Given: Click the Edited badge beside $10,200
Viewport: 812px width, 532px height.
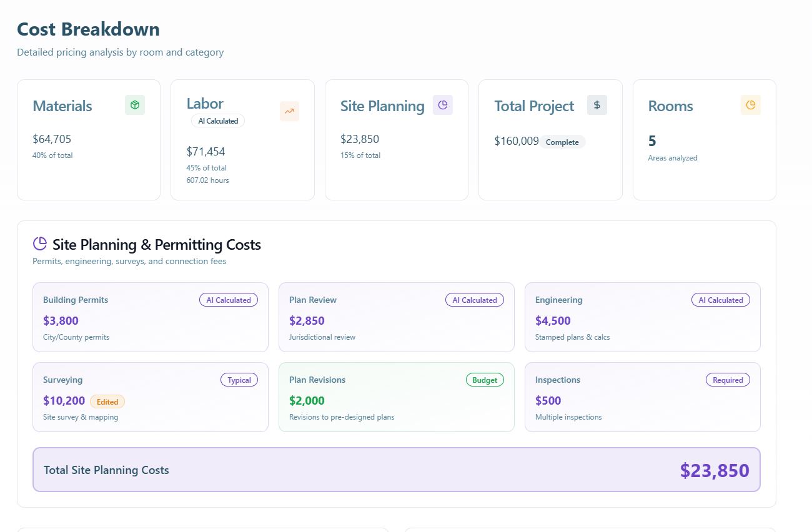Looking at the screenshot, I should pos(107,401).
